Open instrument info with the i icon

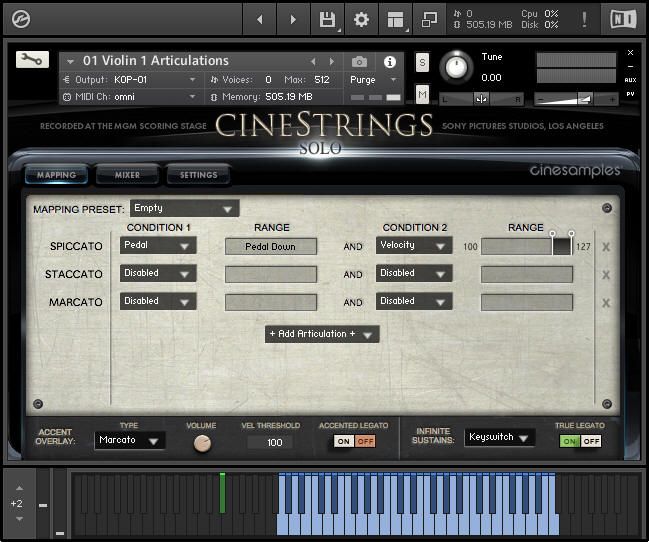pyautogui.click(x=389, y=62)
